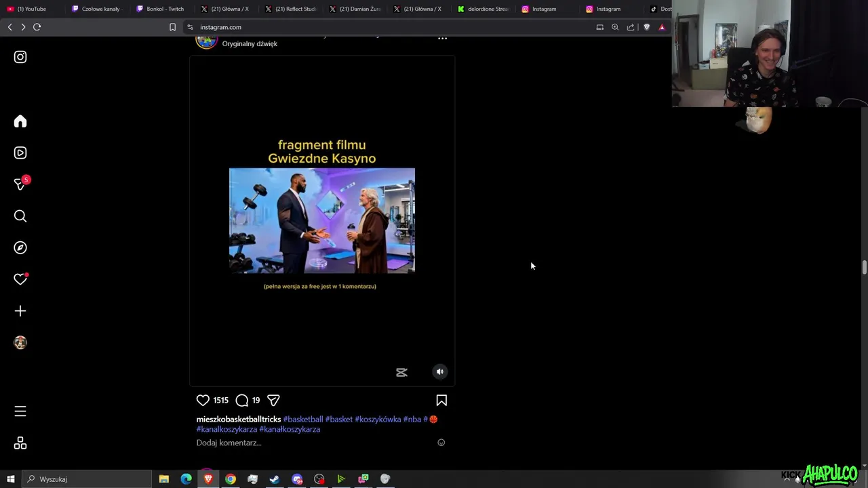
Task: Open the Explore compass icon
Action: [x=20, y=248]
